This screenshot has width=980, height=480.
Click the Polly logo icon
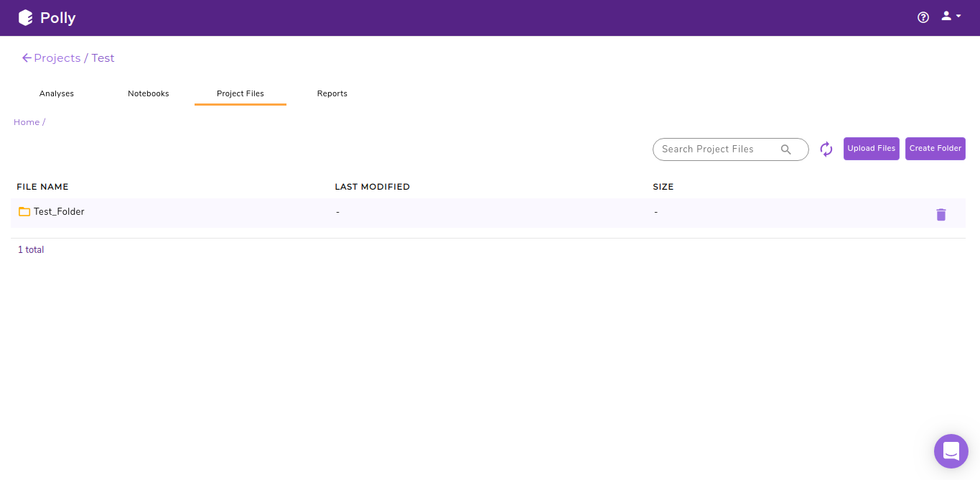point(26,17)
